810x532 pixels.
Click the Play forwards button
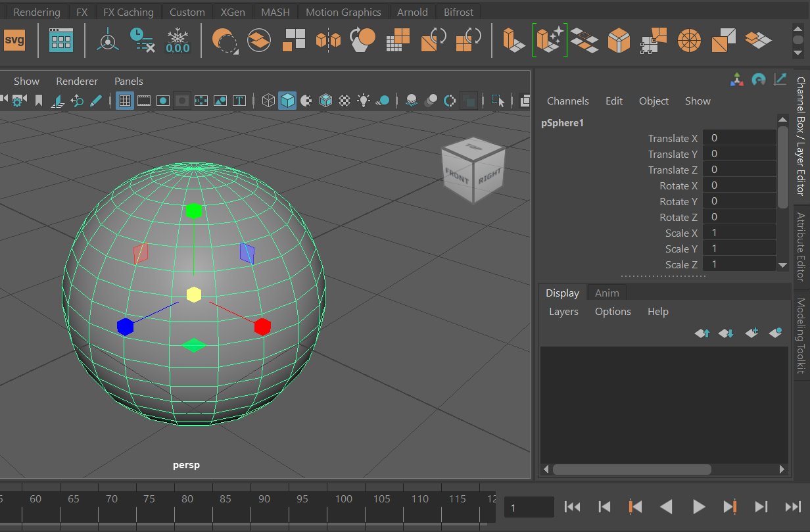pyautogui.click(x=699, y=506)
